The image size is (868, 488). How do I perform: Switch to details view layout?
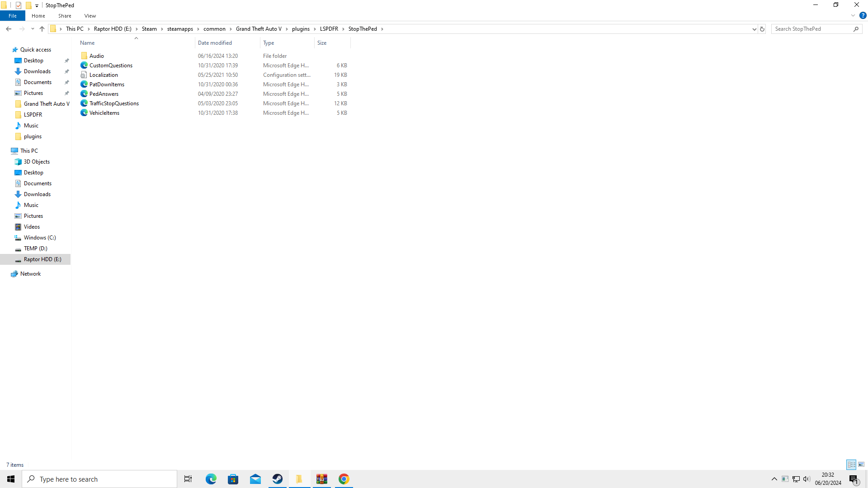(851, 465)
